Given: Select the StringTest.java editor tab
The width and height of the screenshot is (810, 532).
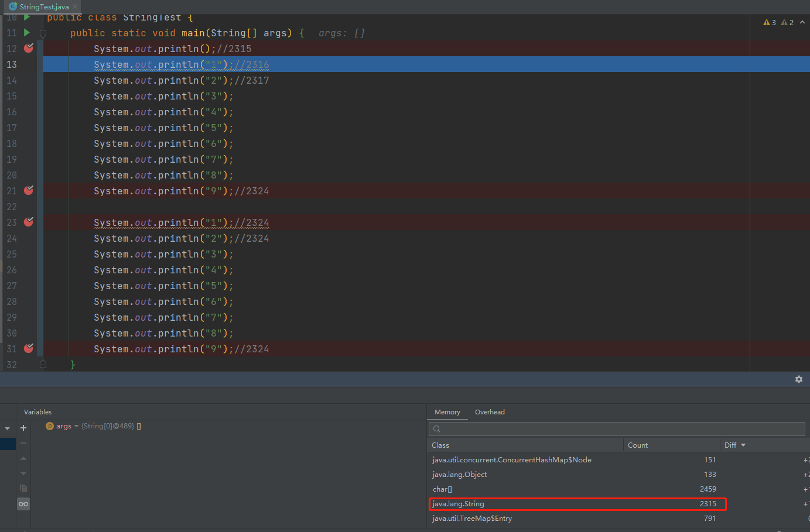Looking at the screenshot, I should (x=44, y=6).
